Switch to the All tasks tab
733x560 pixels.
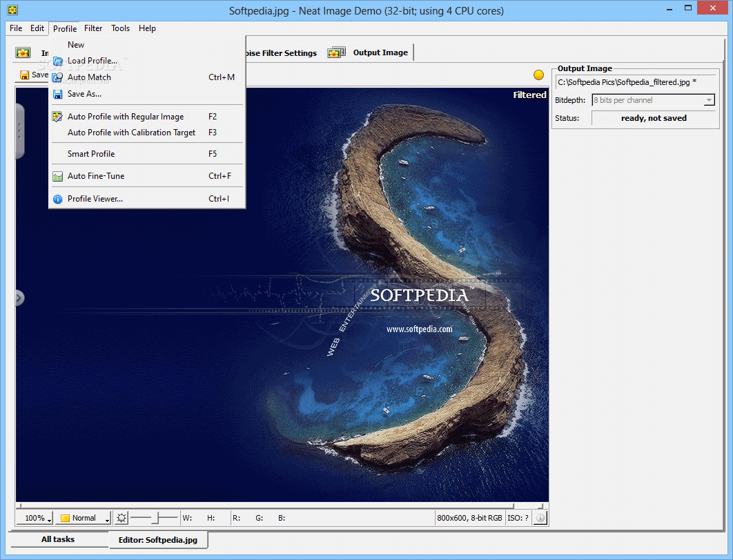[58, 539]
